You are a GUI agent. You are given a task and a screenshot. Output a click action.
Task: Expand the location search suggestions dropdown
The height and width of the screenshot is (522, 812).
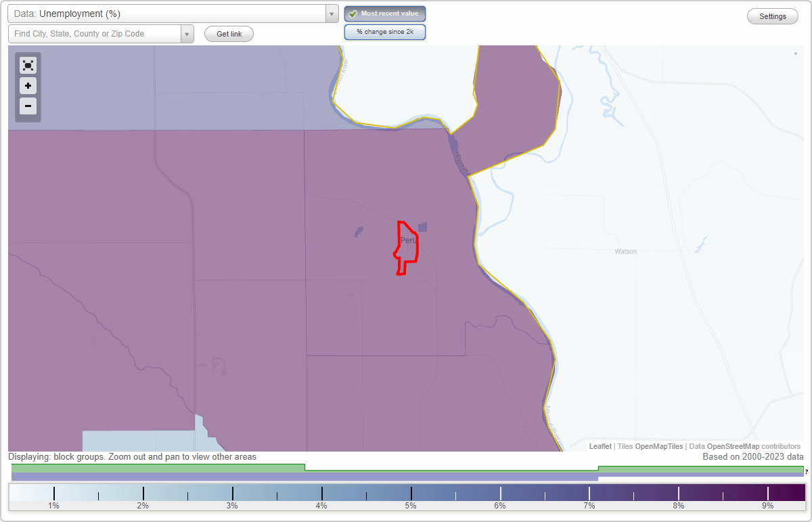pyautogui.click(x=188, y=34)
